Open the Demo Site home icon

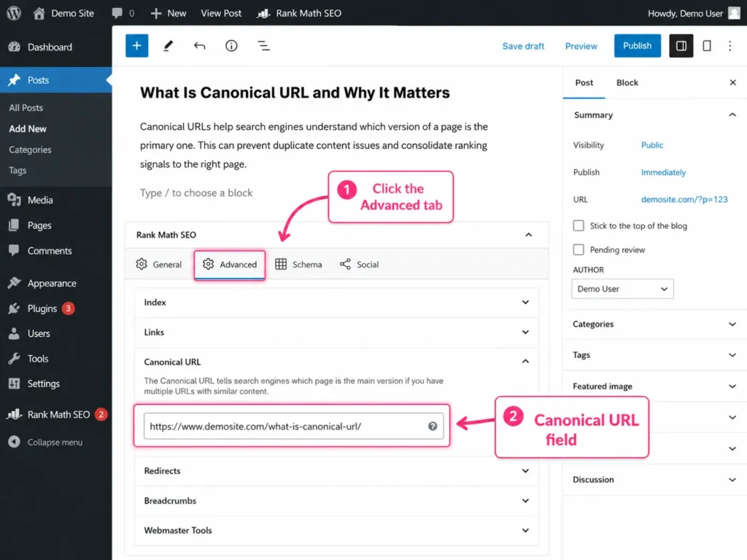point(39,13)
